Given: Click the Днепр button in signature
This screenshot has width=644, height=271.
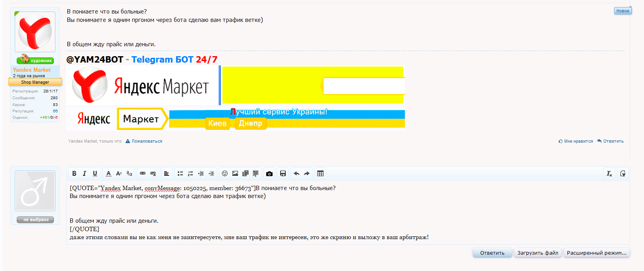Looking at the screenshot, I should [251, 124].
